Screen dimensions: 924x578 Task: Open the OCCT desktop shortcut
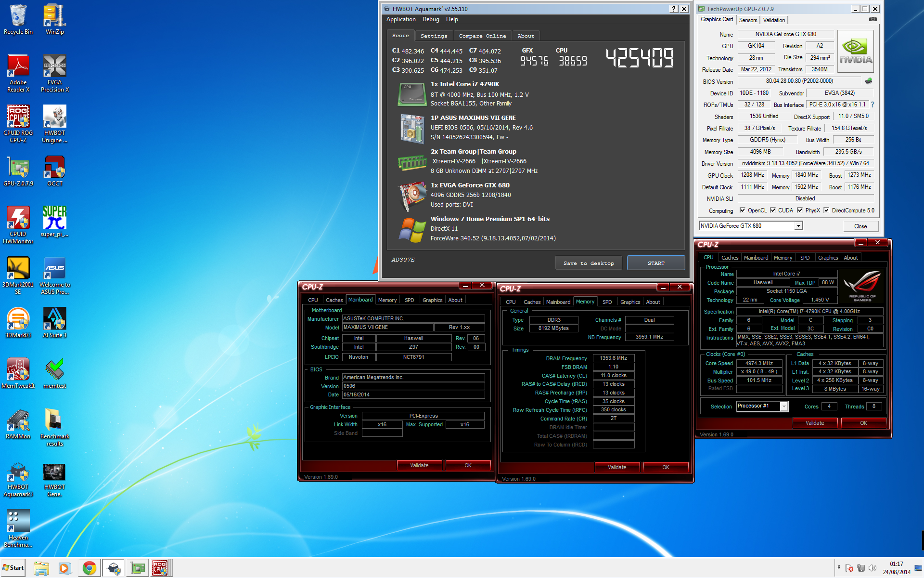(54, 171)
